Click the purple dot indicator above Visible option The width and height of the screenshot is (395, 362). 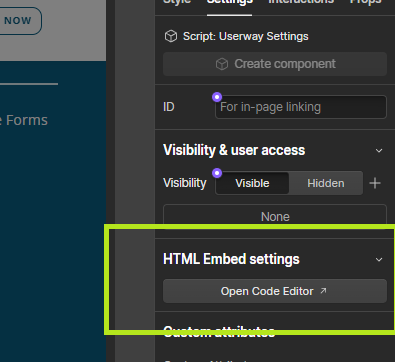(x=217, y=173)
